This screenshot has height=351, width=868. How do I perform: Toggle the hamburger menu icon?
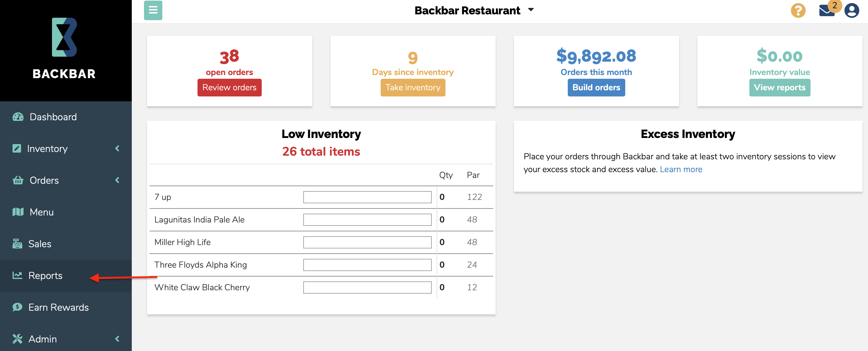(x=153, y=10)
